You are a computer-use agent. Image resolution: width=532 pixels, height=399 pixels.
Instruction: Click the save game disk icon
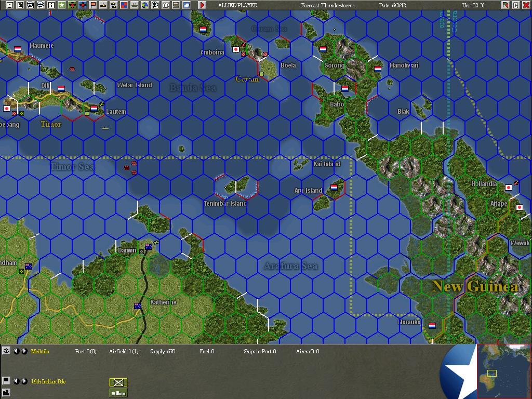click(10, 5)
